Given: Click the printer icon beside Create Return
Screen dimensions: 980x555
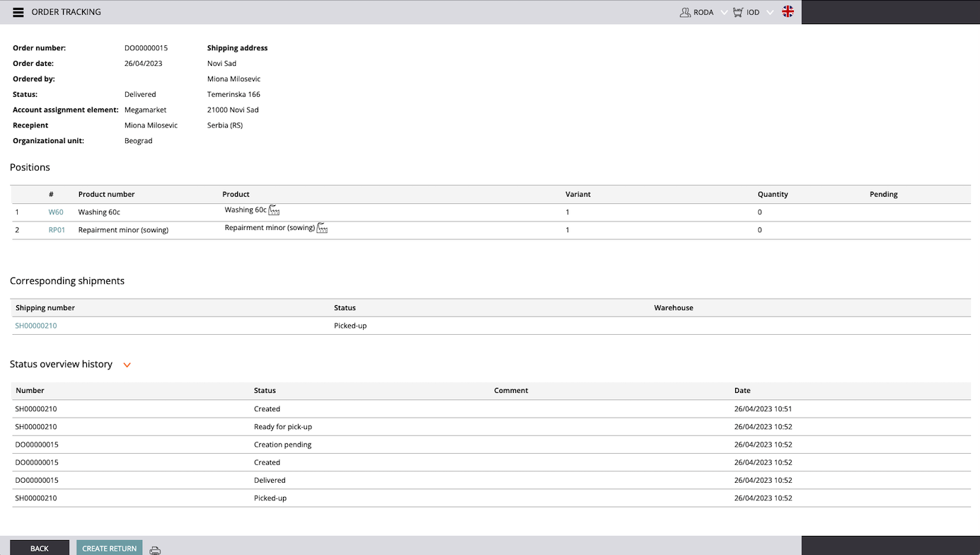Looking at the screenshot, I should pyautogui.click(x=155, y=550).
